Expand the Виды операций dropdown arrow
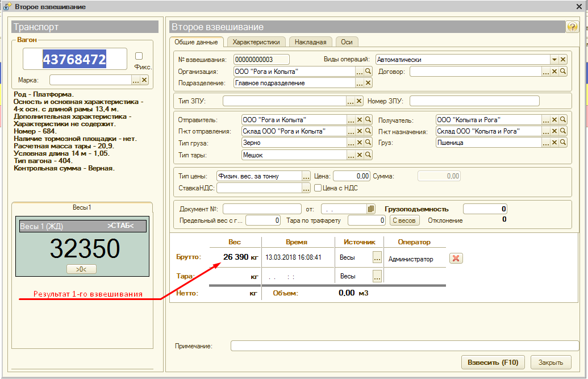Screen dimensions: 588x379 point(554,60)
